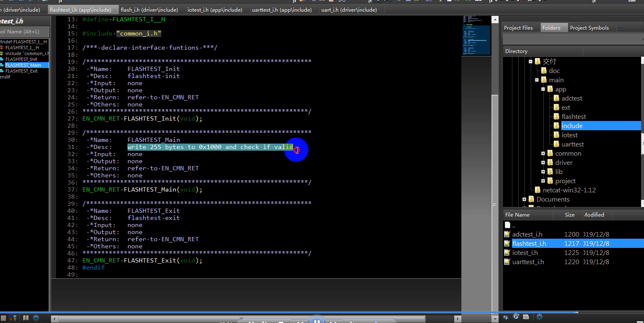Close the Folders panel tab
Image resolution: width=644 pixels, height=323 pixels.
point(564,28)
